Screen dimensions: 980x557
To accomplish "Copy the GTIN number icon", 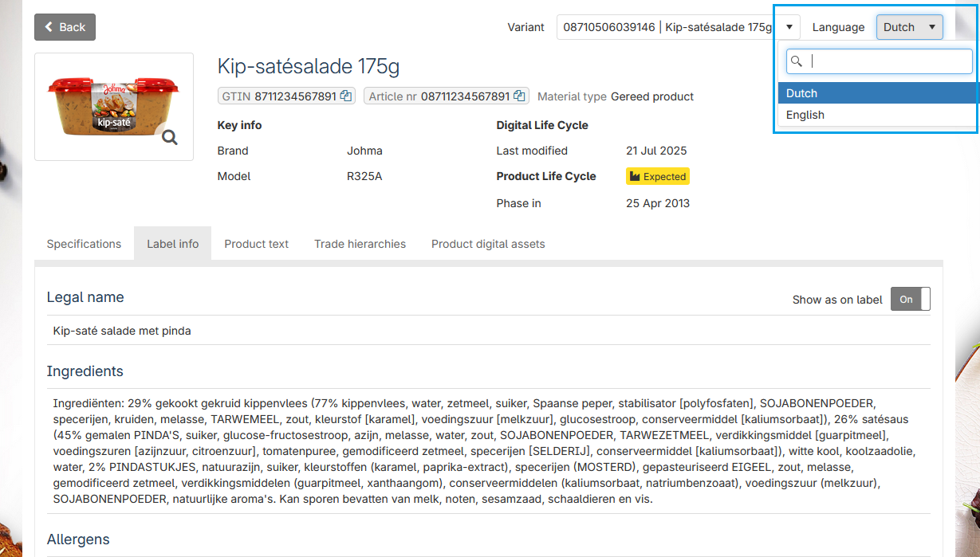I will pos(346,96).
